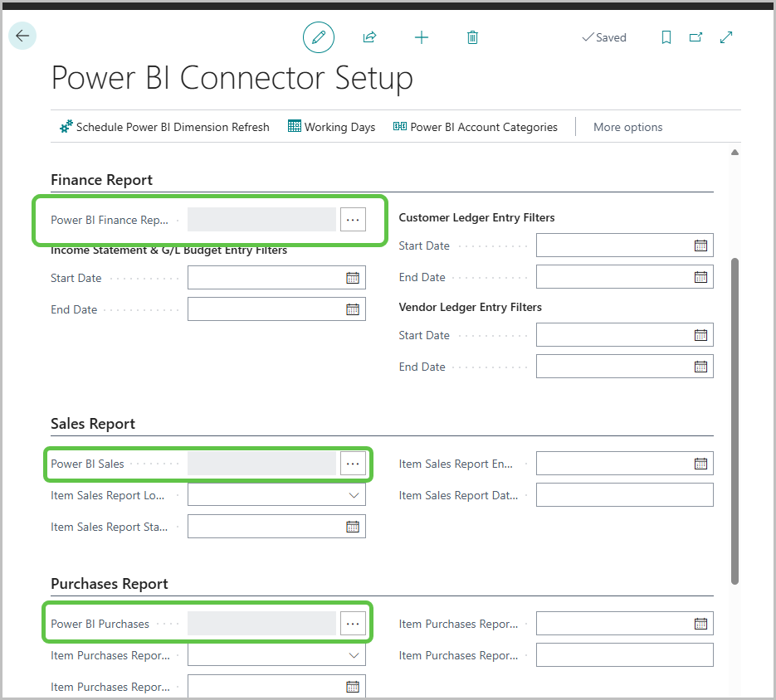Click the Power BI Finance Report field
Viewport: 776px width, 700px height.
[x=261, y=220]
